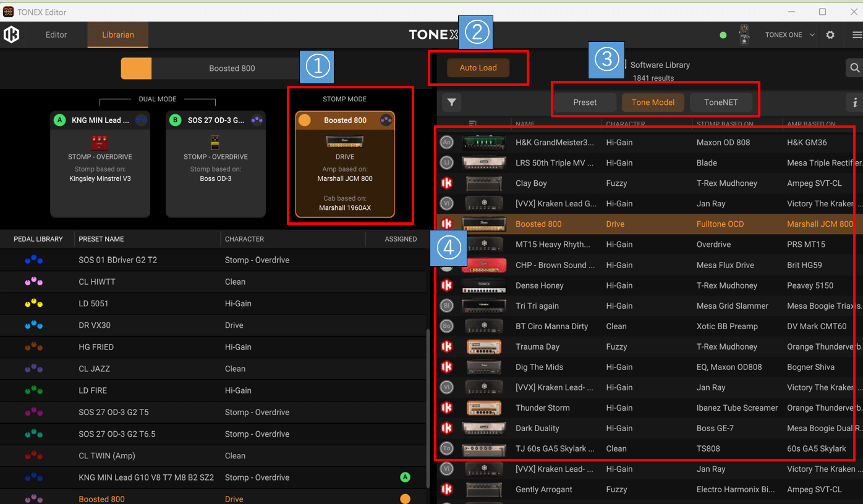The width and height of the screenshot is (863, 504).
Task: Click the brown knobs icon for HG FRIED
Action: [33, 347]
